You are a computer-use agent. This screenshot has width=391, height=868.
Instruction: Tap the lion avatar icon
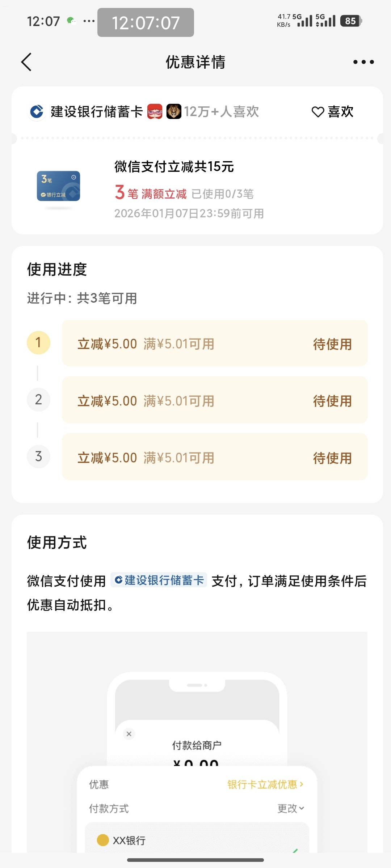[x=174, y=111]
